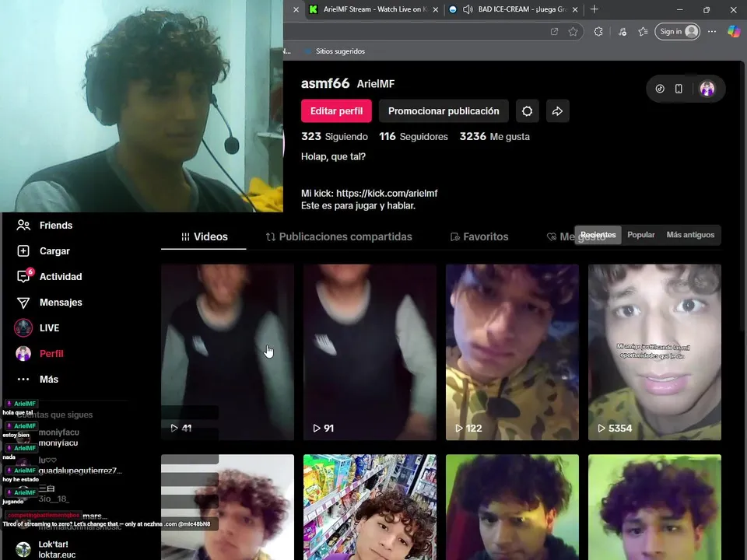Open moniyfacu followed account

coord(58,438)
